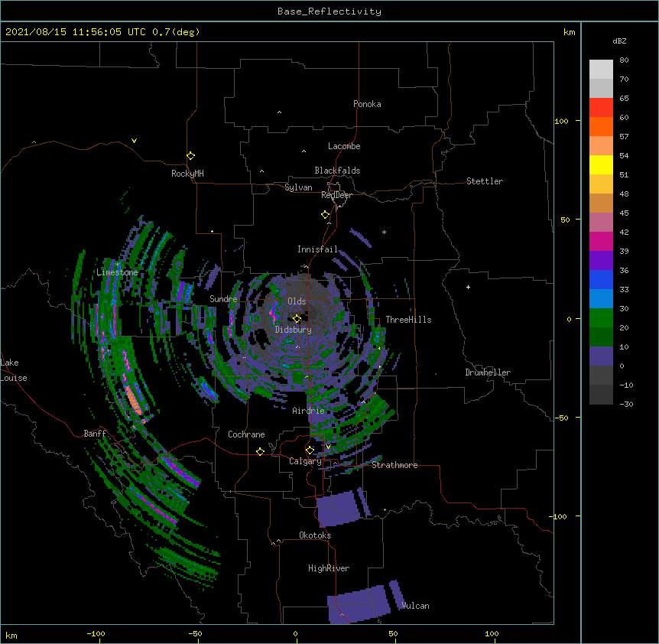
Task: Click the large purple echo block west of Vulcan
Action: click(x=359, y=604)
